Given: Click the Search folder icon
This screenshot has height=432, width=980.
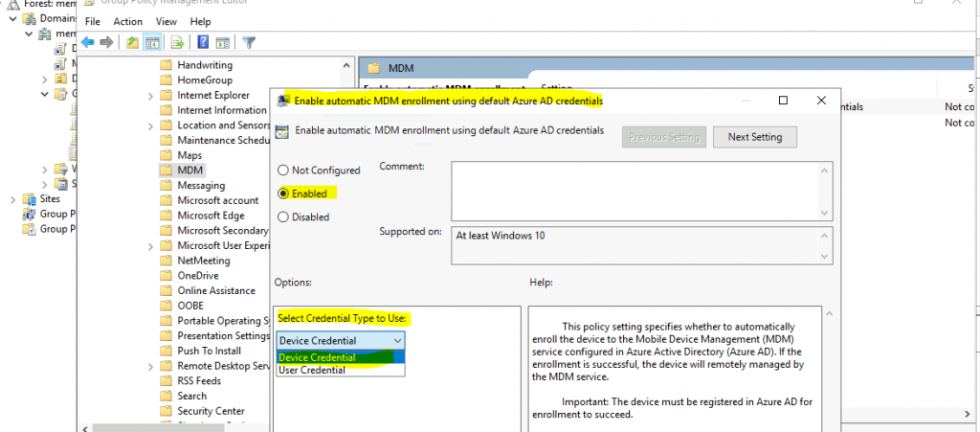Looking at the screenshot, I should tap(166, 396).
